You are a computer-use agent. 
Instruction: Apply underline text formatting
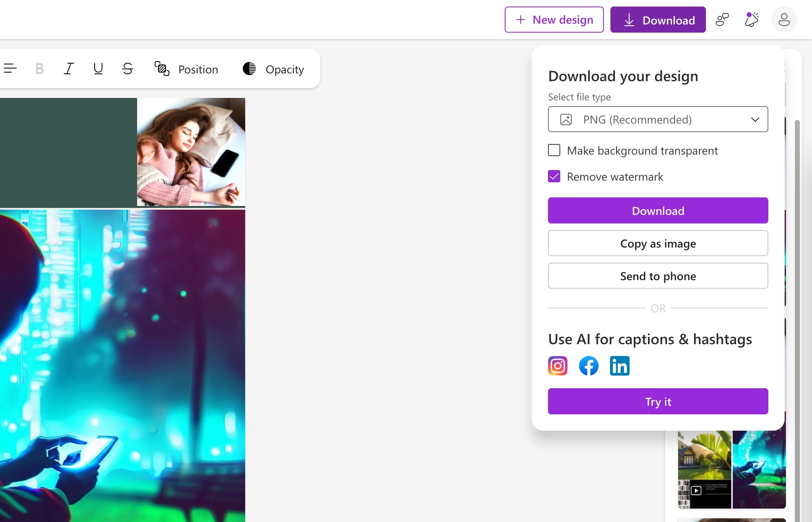pos(98,69)
